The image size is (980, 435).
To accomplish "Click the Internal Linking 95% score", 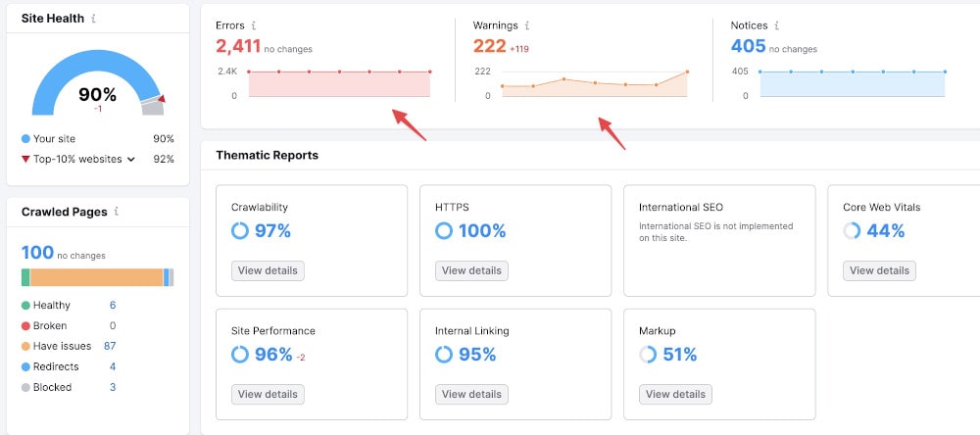I will [x=477, y=355].
